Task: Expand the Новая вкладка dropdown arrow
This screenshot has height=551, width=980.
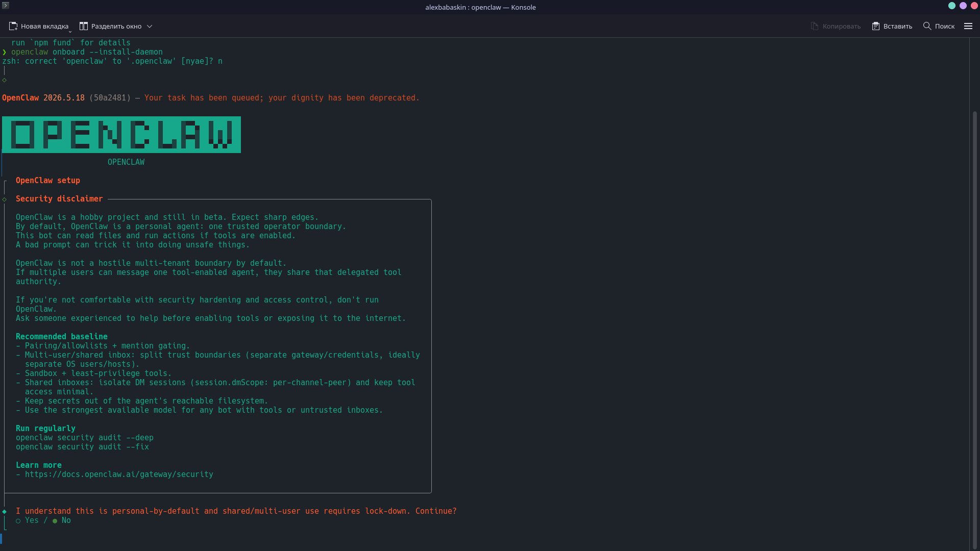Action: coord(70,32)
